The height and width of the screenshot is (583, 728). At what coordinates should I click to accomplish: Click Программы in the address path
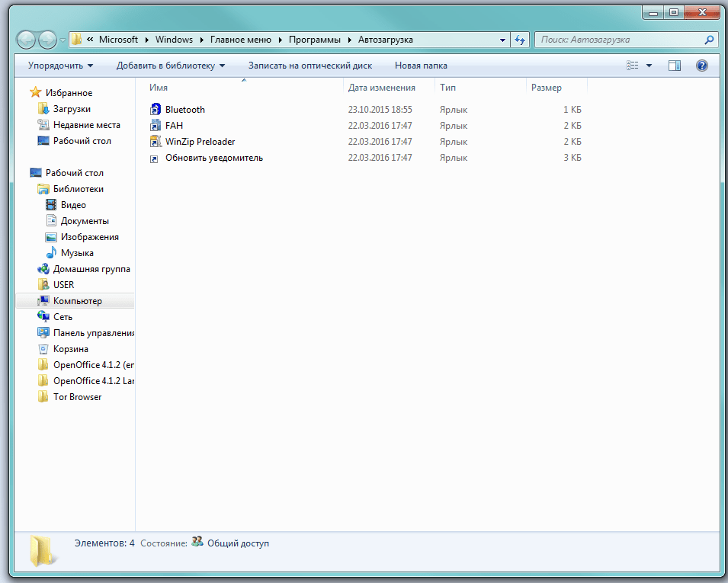coord(315,40)
